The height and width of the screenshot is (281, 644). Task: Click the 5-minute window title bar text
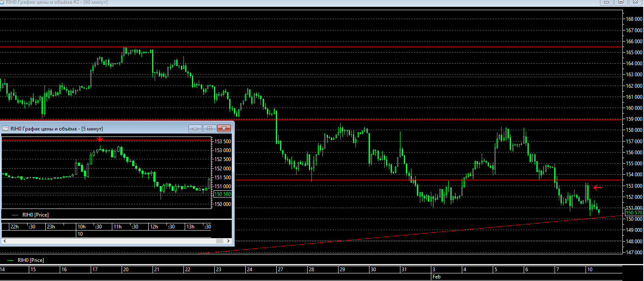[x=56, y=128]
